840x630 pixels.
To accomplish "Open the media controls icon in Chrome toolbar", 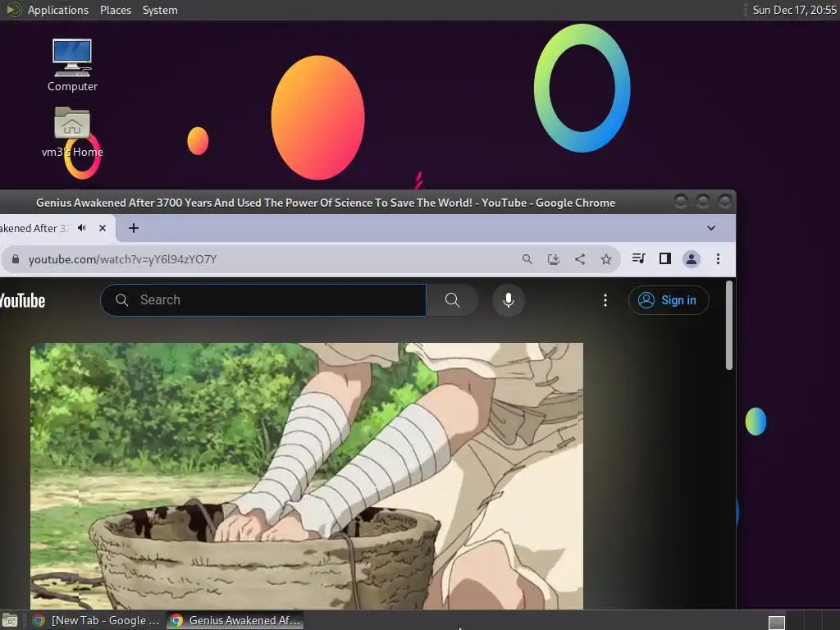I will [638, 258].
